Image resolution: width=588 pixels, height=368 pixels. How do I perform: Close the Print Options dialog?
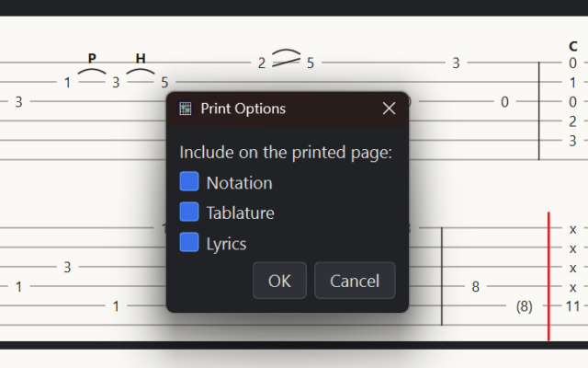click(389, 109)
